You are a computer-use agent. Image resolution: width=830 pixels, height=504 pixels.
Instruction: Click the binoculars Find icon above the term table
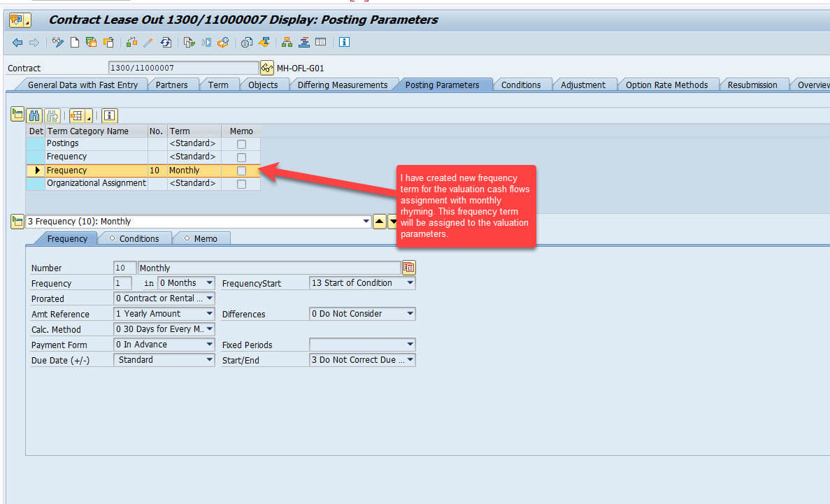[x=34, y=115]
